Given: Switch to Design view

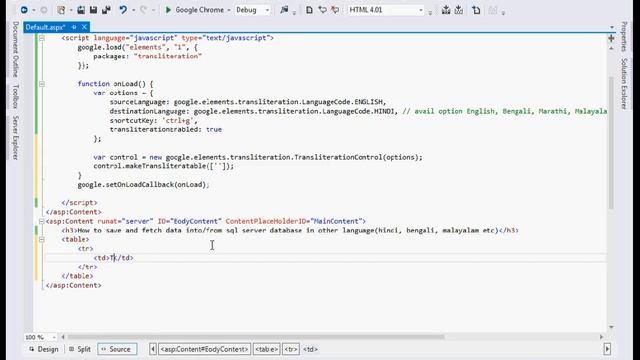Looking at the screenshot, I should pos(44,349).
